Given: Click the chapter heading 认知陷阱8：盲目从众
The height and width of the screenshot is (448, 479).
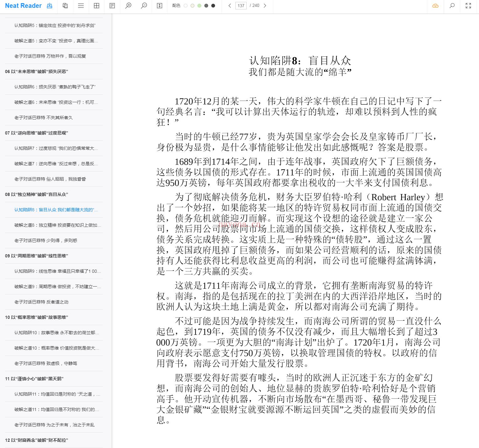Looking at the screenshot, I should (300, 61).
